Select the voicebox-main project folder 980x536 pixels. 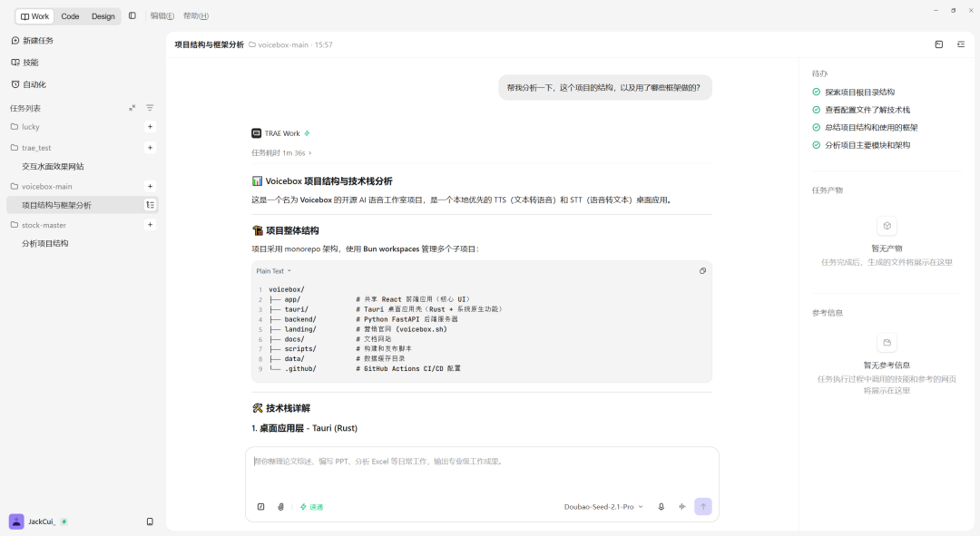click(41, 187)
